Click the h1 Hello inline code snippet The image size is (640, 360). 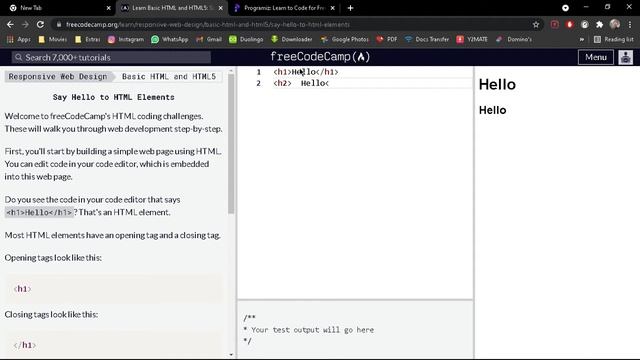point(39,212)
